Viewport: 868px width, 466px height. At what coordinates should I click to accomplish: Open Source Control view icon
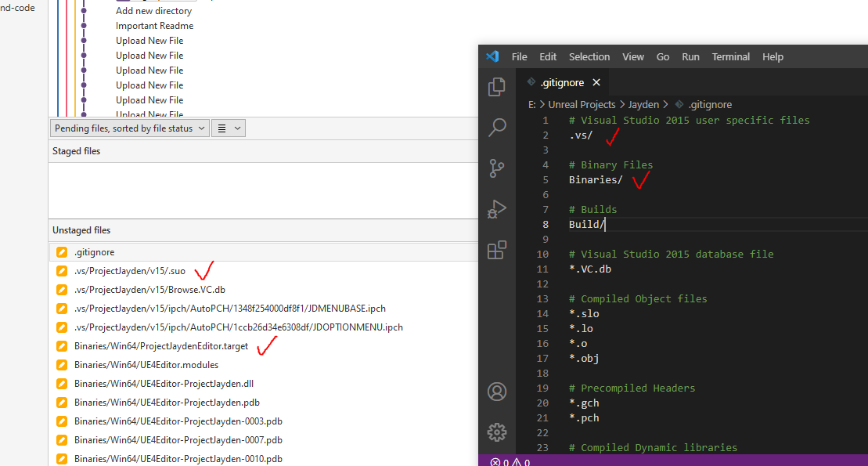[x=497, y=168]
